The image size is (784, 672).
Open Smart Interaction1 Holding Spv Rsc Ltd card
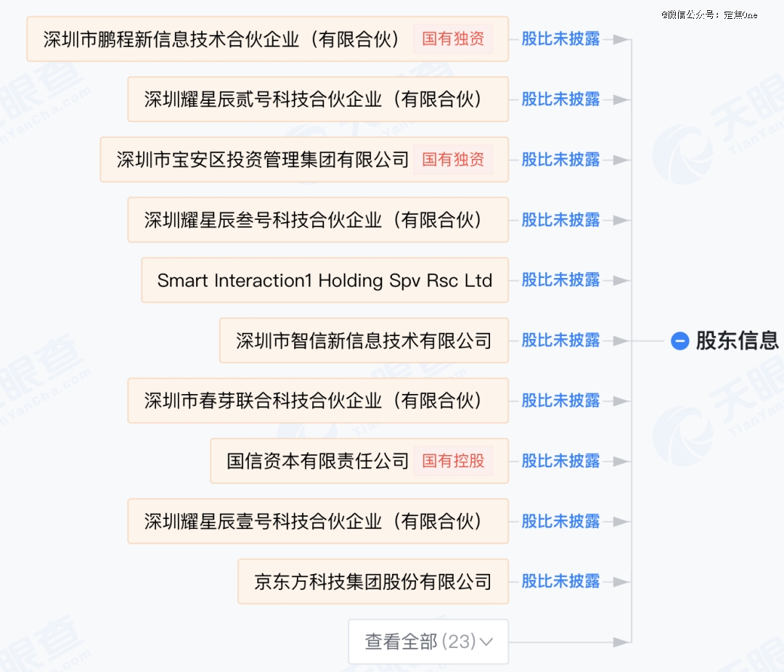point(325,280)
